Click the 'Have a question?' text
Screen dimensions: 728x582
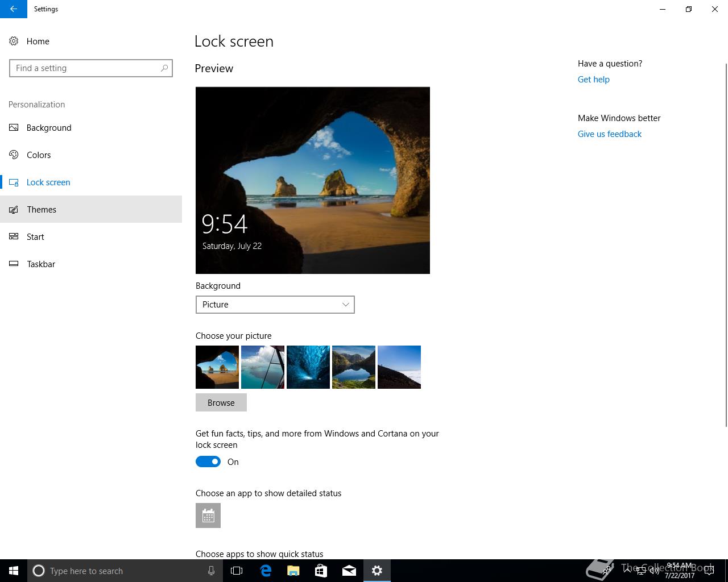pyautogui.click(x=610, y=64)
